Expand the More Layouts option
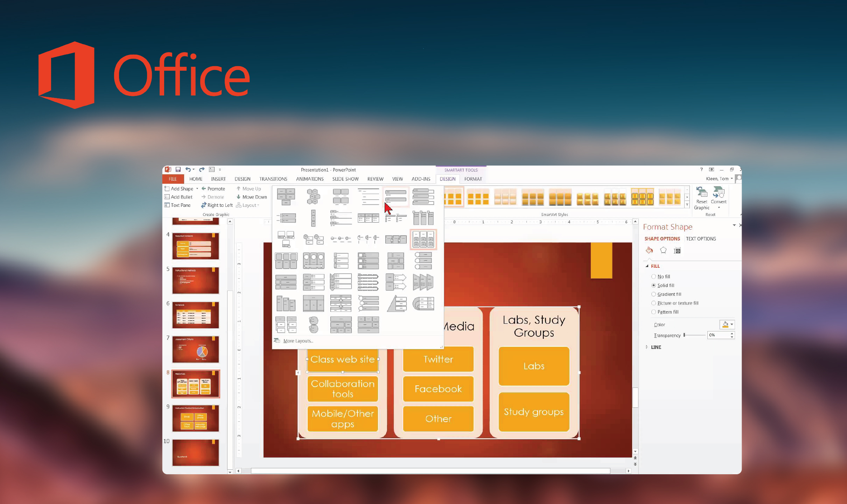Screen dimensions: 847x504 (x=299, y=340)
